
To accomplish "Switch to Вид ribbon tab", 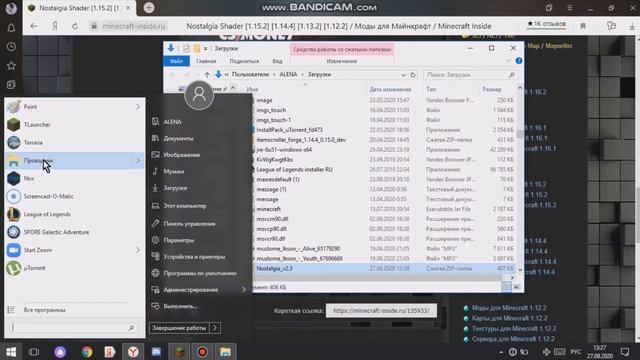I will 277,61.
